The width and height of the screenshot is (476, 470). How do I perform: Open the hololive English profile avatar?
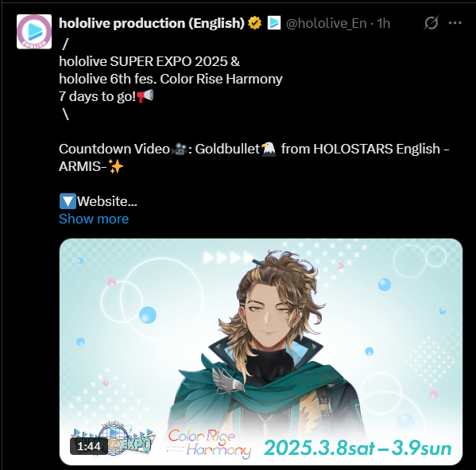coord(34,32)
